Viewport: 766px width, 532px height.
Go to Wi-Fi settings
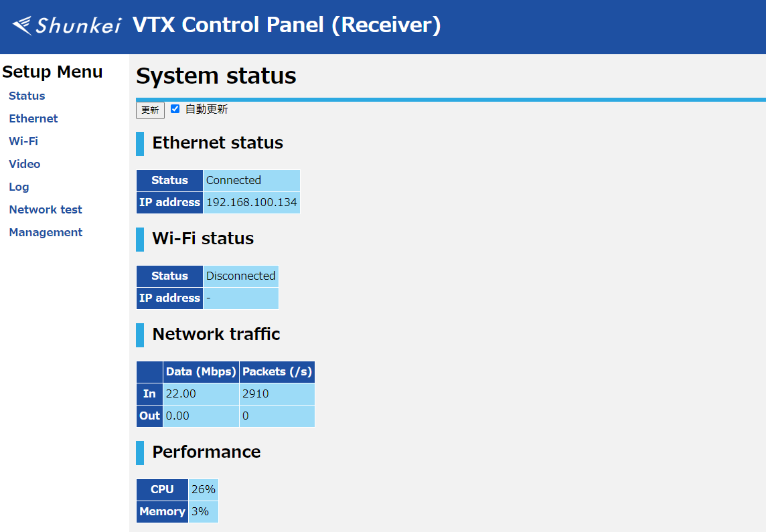(23, 141)
